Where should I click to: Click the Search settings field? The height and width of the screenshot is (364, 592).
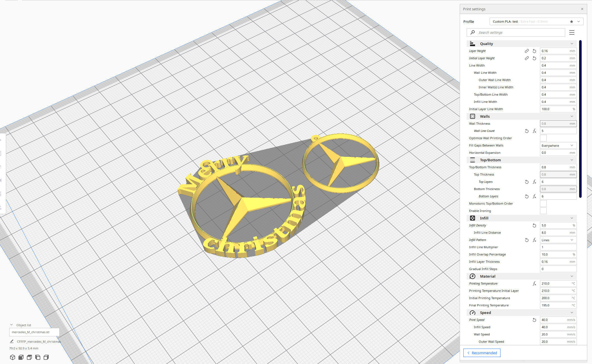(x=516, y=32)
